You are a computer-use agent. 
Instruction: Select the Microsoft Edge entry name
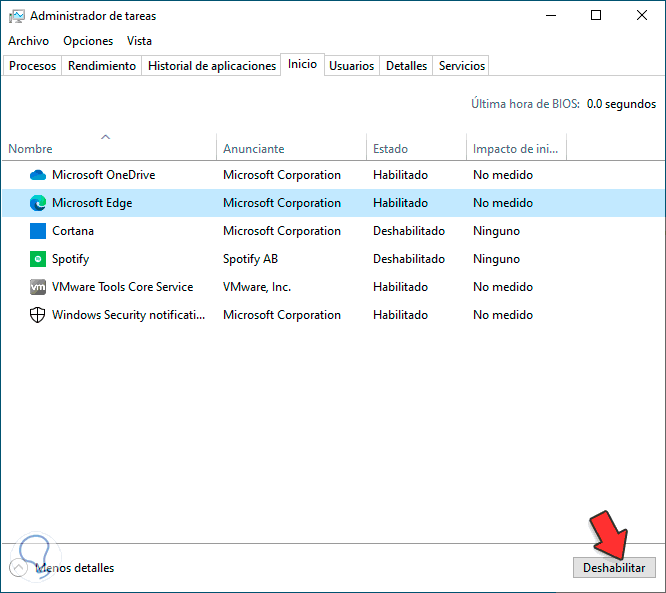92,203
